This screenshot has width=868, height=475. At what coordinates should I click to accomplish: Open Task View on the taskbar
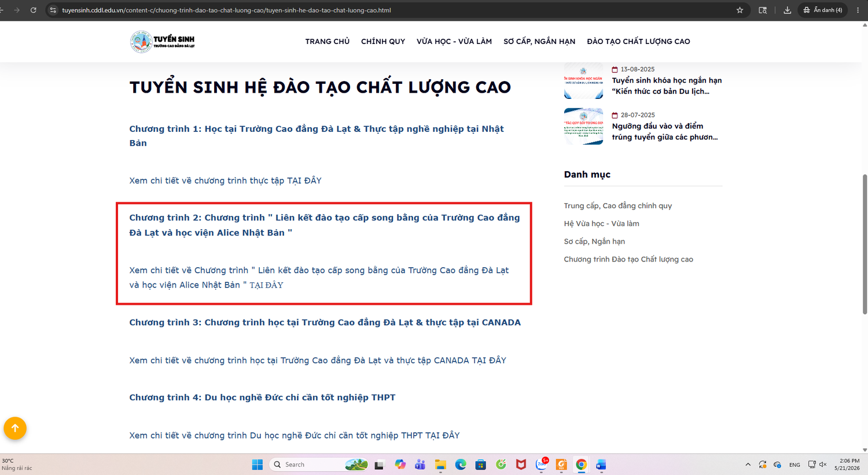pyautogui.click(x=379, y=465)
